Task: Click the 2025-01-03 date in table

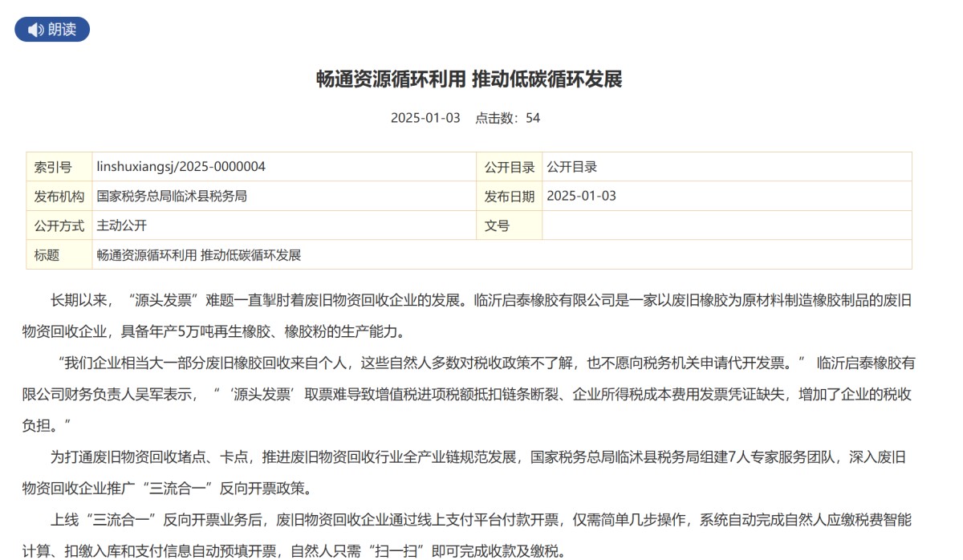Action: click(581, 196)
